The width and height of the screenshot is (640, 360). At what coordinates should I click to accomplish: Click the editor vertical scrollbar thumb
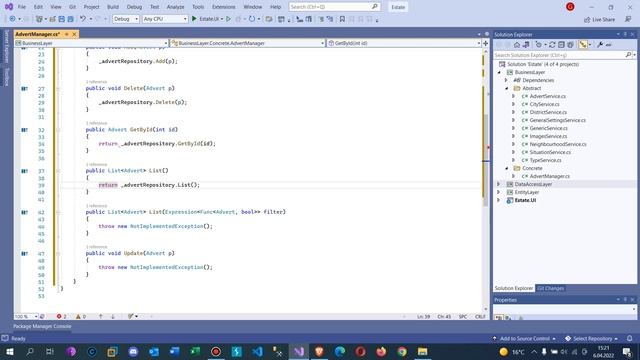485,159
